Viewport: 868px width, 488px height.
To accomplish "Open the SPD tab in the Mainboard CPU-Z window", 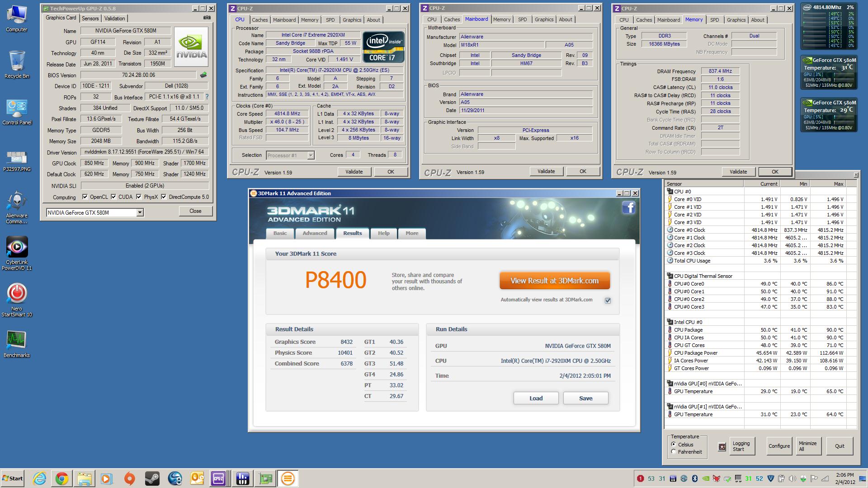I will tap(522, 19).
